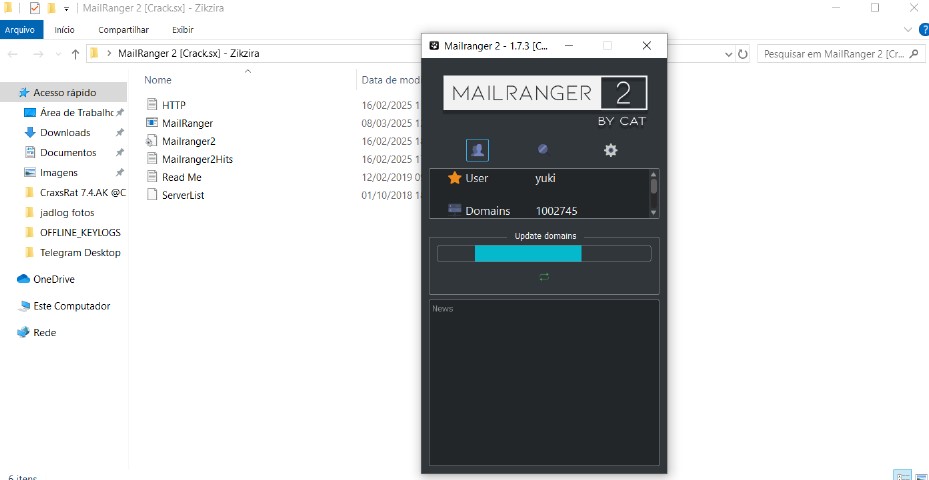
Task: Click the scroll up arrow of the Mailranger info list
Action: pos(653,174)
